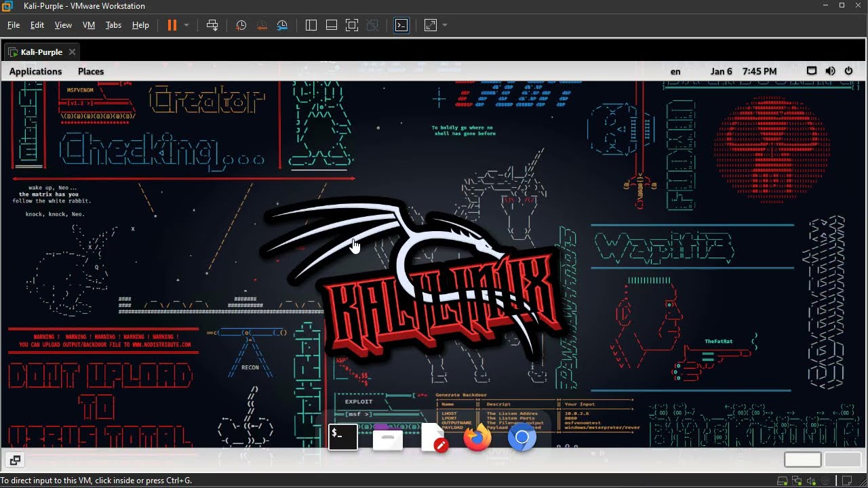Click the sound card status icon
Screen dimensions: 868x488
(811, 481)
